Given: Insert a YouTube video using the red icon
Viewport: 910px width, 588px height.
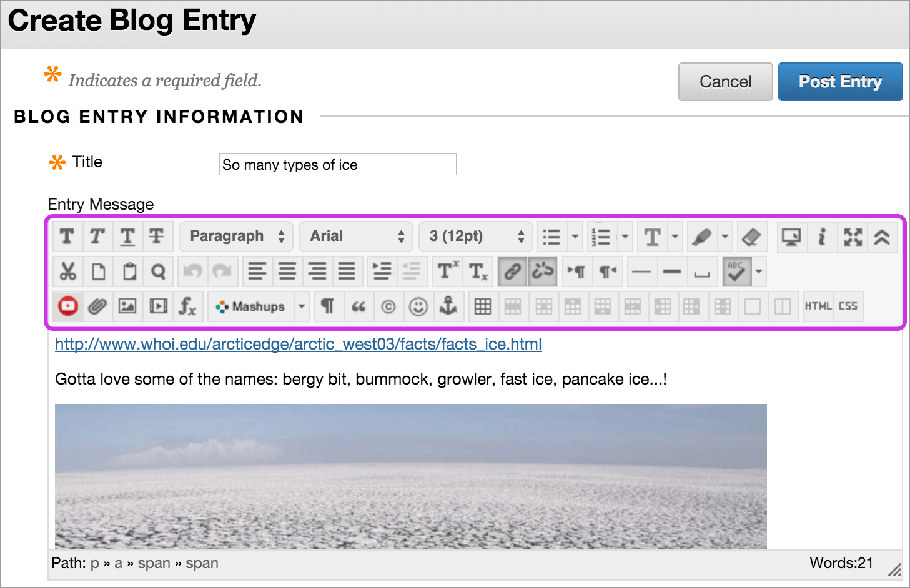Looking at the screenshot, I should click(x=67, y=306).
